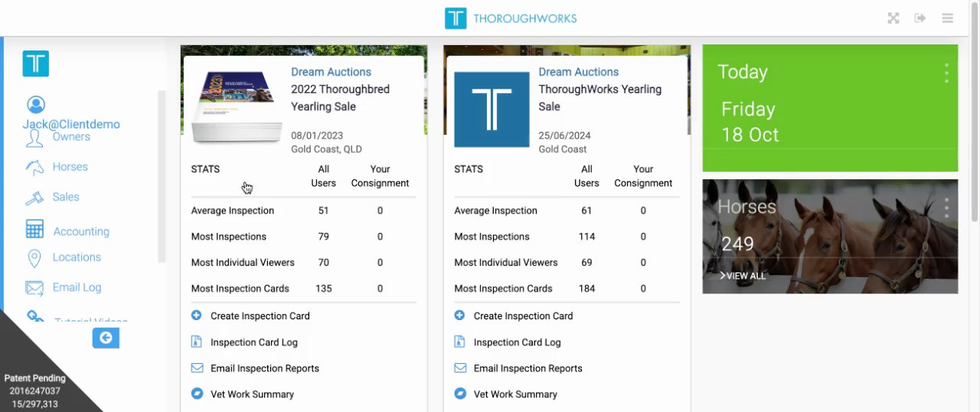The image size is (980, 412).
Task: Open Accounting in sidebar menu
Action: click(81, 231)
